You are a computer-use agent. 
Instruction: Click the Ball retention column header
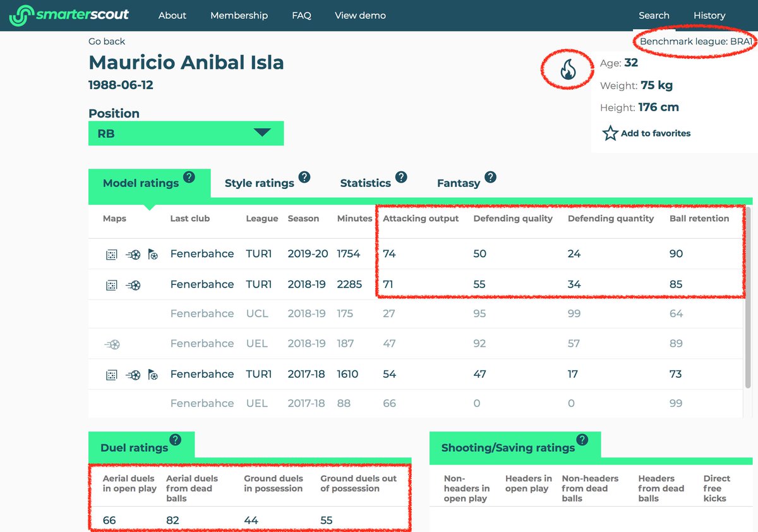click(x=699, y=219)
